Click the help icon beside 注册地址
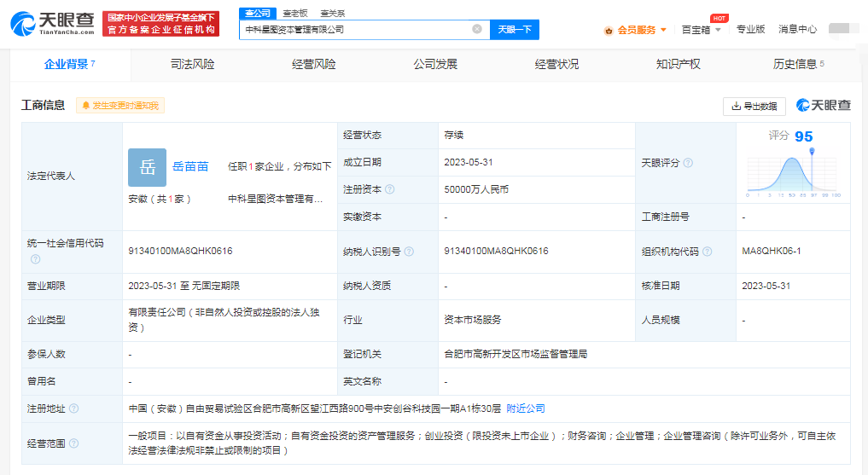Screen dimensions: 868x475 [x=73, y=408]
